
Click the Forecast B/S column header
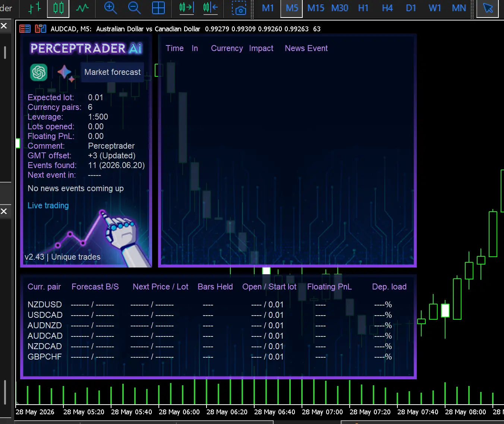point(95,287)
